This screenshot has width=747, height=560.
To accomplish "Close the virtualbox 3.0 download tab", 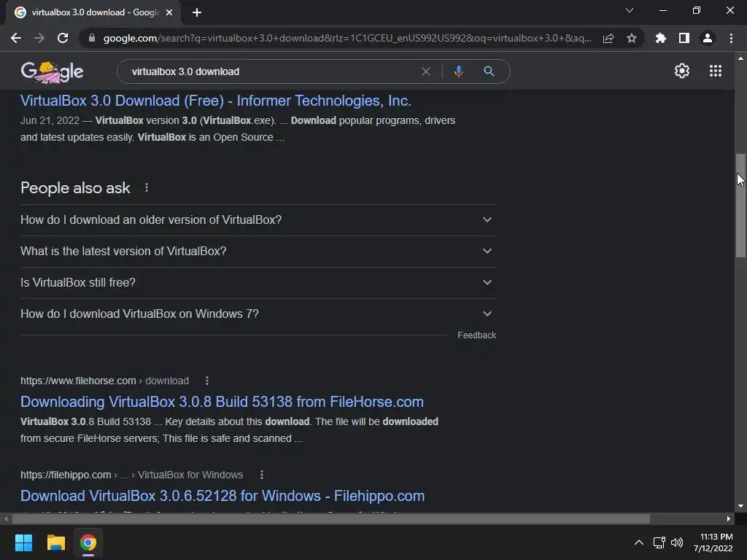I will 169,12.
